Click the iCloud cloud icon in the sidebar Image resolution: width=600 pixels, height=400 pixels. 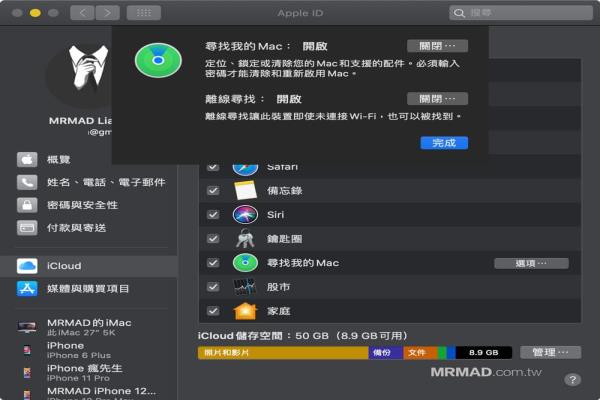27,266
